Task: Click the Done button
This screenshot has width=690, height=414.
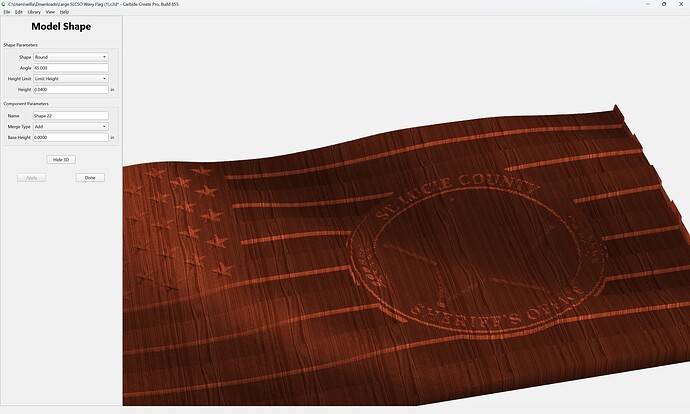Action: coord(90,178)
